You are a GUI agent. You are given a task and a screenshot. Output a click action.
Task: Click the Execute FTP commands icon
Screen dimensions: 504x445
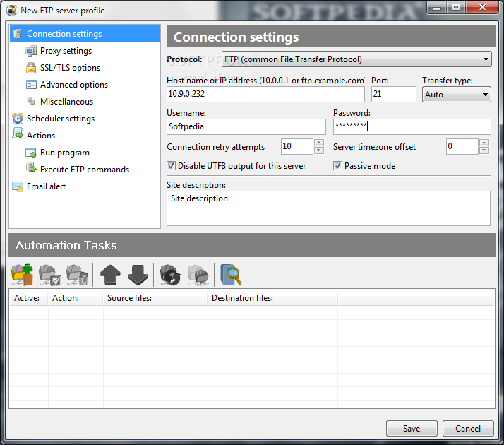(31, 168)
